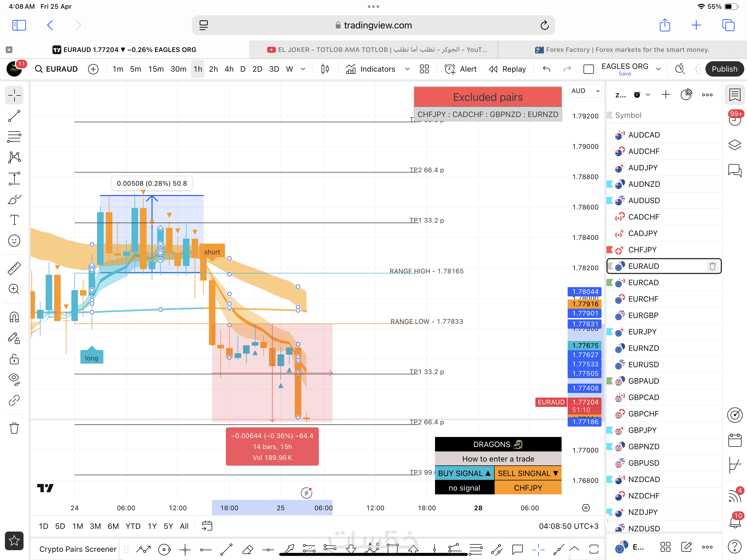Undo the last chart action
The image size is (747, 560).
546,69
